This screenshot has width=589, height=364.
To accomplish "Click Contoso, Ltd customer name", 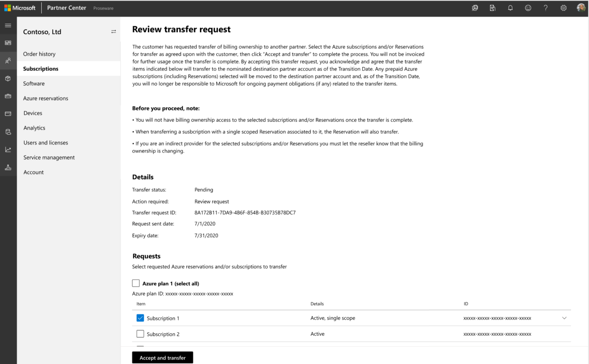I will coord(42,32).
